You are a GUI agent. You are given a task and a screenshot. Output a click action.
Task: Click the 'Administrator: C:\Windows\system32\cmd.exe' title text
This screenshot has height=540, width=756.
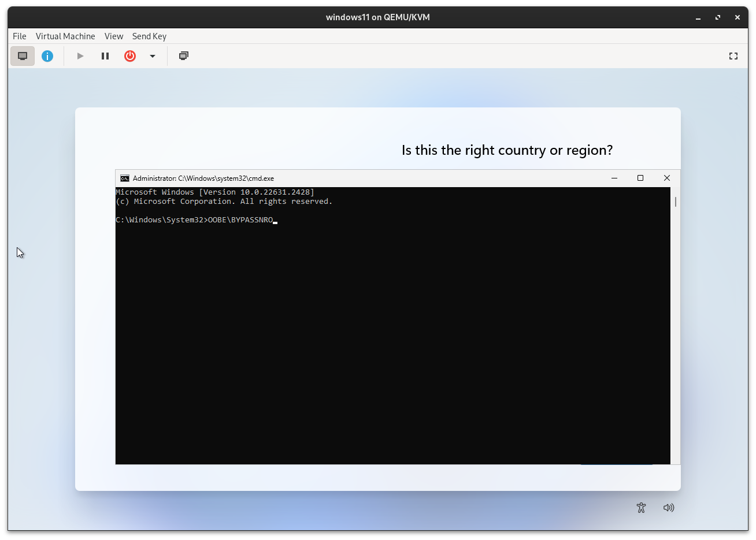coord(203,178)
